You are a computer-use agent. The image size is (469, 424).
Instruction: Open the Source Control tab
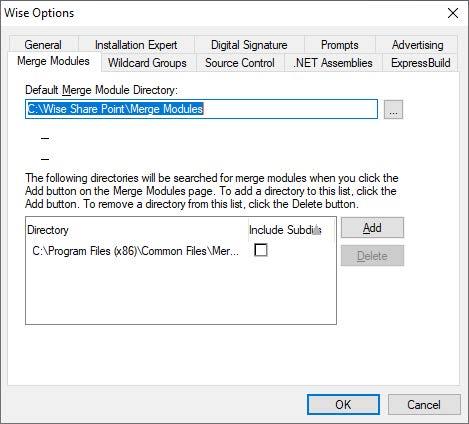pyautogui.click(x=240, y=63)
